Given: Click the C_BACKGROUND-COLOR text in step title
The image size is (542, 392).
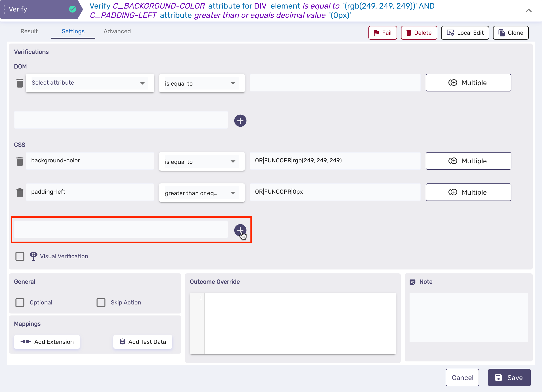Looking at the screenshot, I should tap(159, 6).
